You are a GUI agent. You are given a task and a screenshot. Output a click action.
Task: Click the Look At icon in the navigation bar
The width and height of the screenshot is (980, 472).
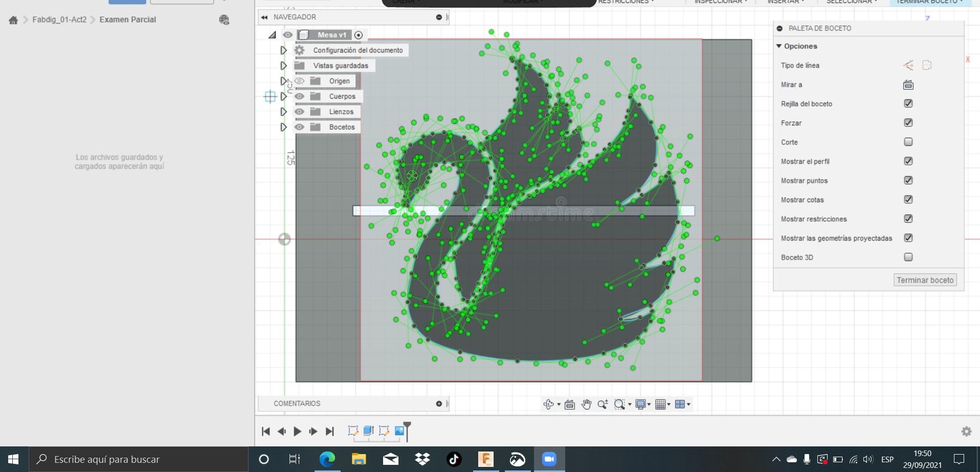(570, 404)
